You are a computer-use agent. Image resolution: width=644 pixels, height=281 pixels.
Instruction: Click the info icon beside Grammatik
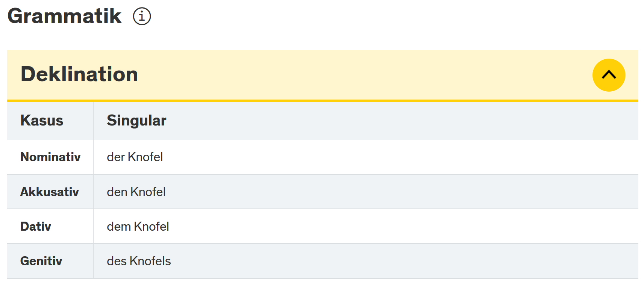click(x=142, y=16)
